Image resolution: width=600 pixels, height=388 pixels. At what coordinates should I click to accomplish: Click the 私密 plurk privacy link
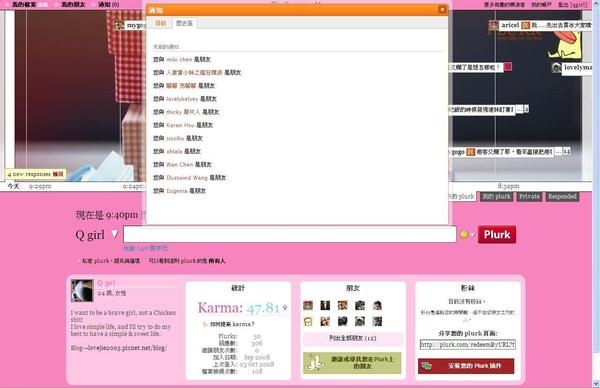[96, 261]
